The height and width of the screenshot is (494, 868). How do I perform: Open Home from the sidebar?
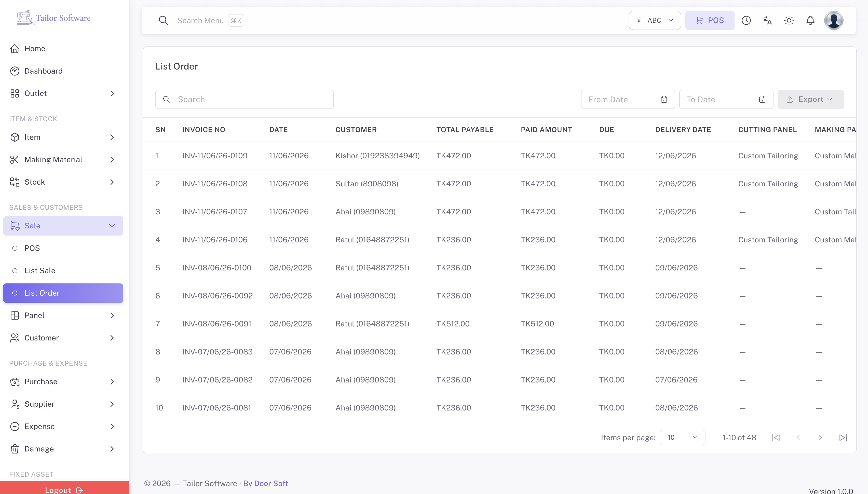pyautogui.click(x=63, y=49)
